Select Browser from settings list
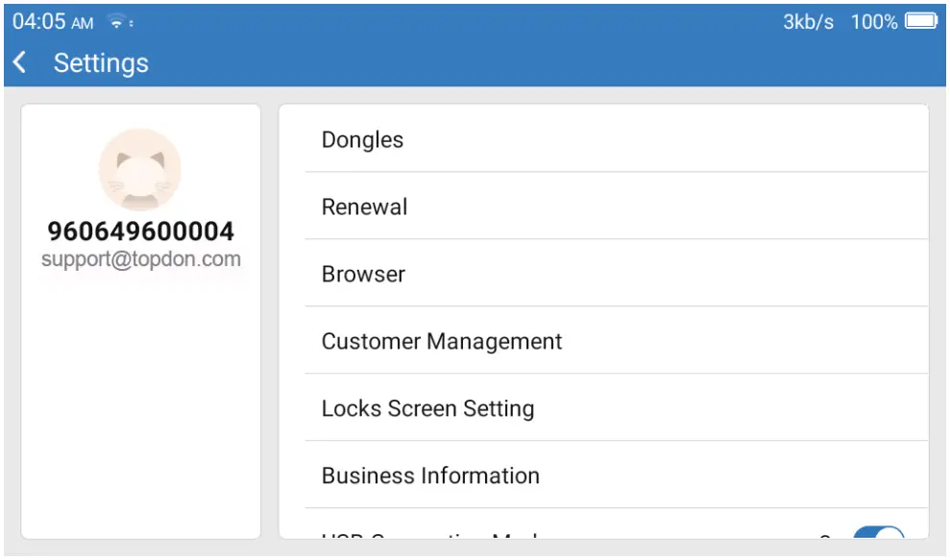Image resolution: width=950 pixels, height=560 pixels. pyautogui.click(x=364, y=275)
